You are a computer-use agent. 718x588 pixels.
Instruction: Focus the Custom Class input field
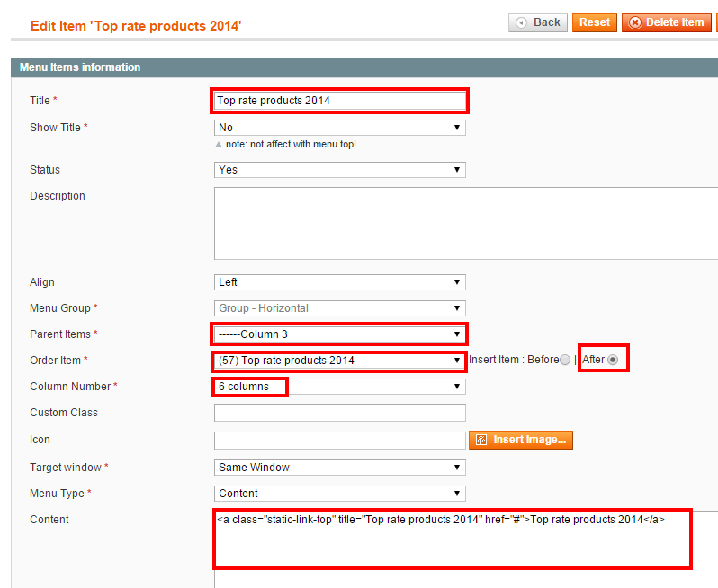[340, 413]
